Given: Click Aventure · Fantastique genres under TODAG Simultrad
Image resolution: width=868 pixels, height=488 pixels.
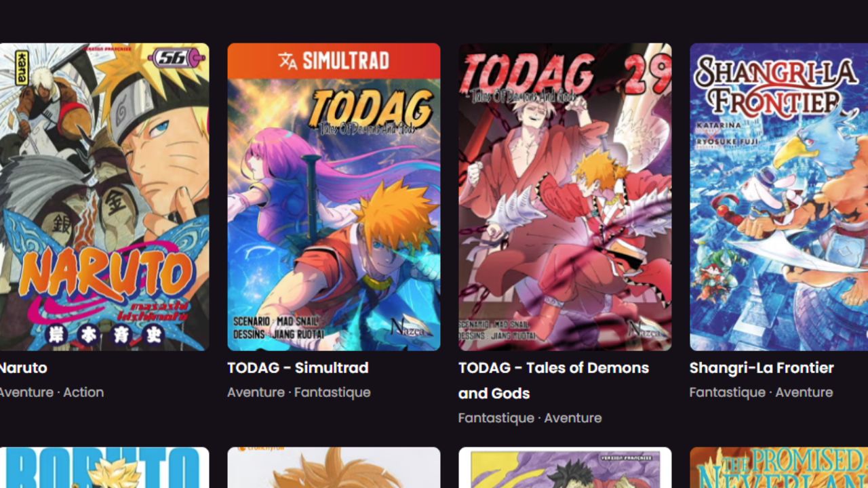Looking at the screenshot, I should point(299,392).
